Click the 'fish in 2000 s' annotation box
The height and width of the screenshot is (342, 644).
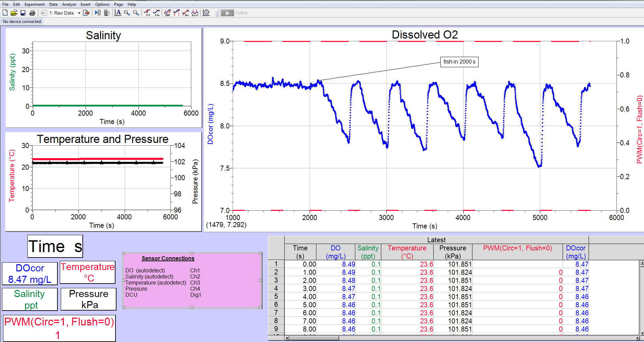(459, 62)
